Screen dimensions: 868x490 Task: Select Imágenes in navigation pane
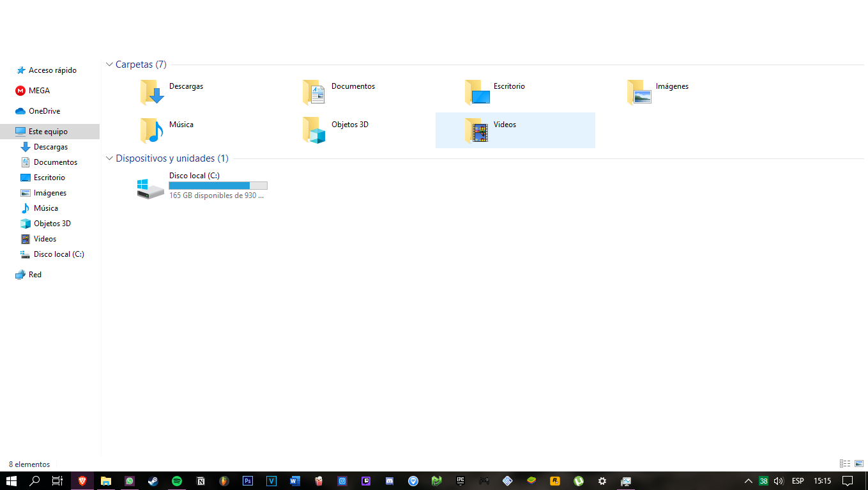[50, 193]
